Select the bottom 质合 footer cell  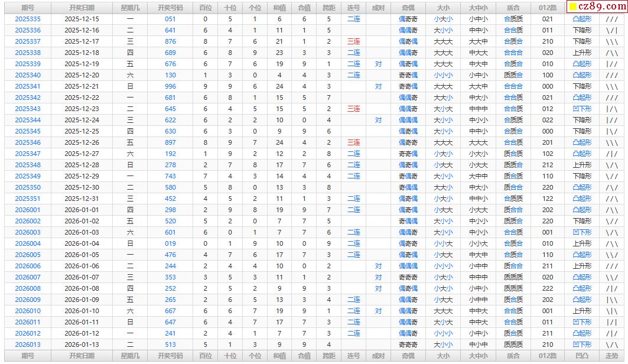[513, 356]
